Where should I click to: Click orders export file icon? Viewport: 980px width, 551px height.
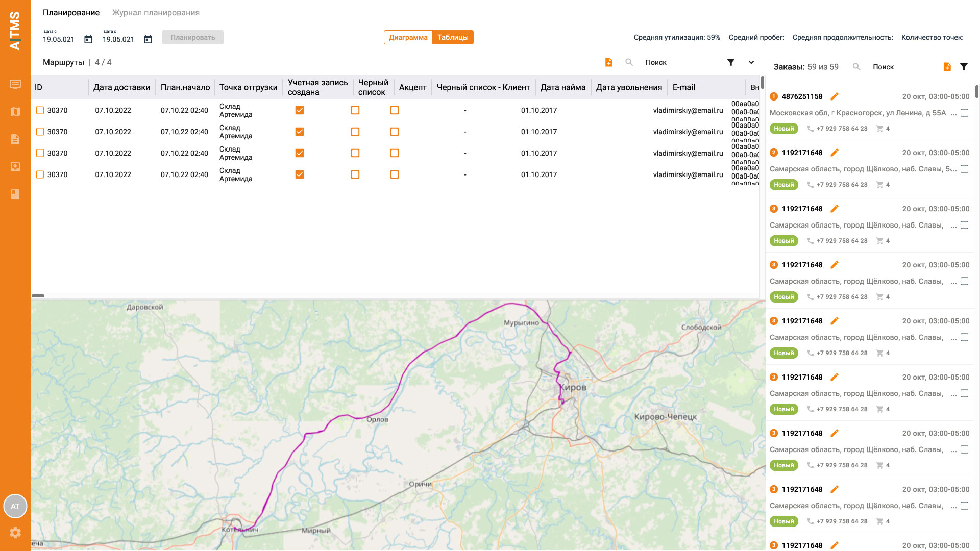[947, 67]
